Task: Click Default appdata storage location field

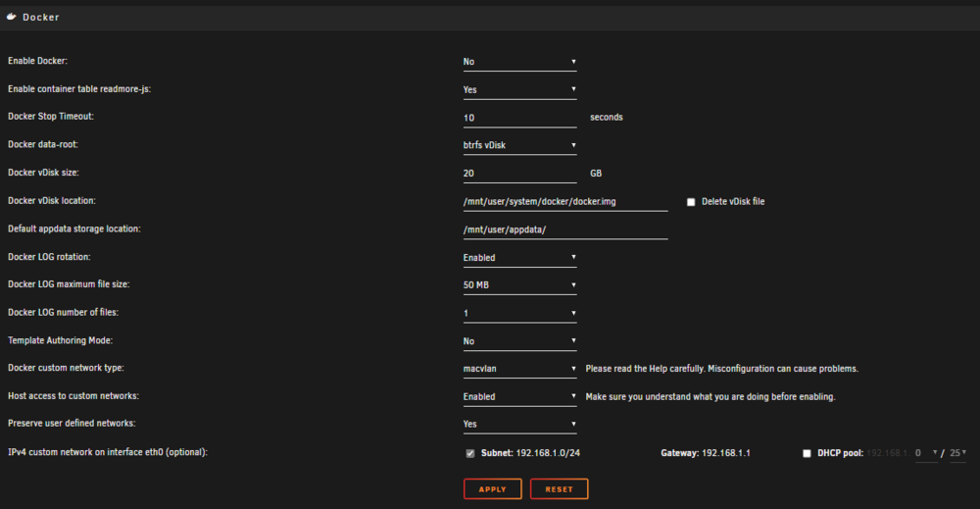Action: tap(565, 229)
